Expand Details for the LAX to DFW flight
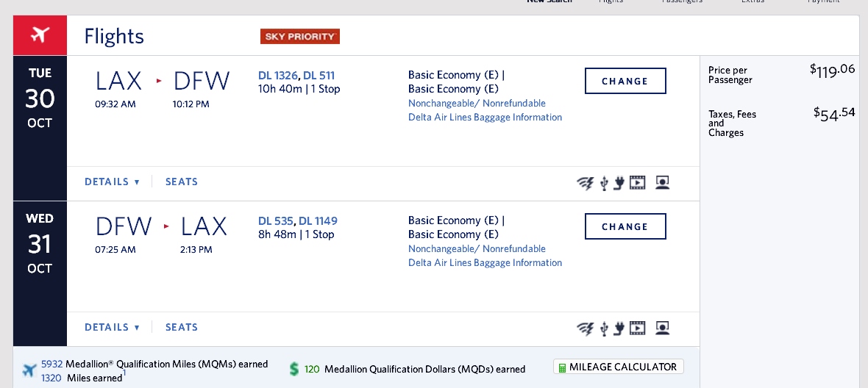The image size is (868, 388). [112, 182]
